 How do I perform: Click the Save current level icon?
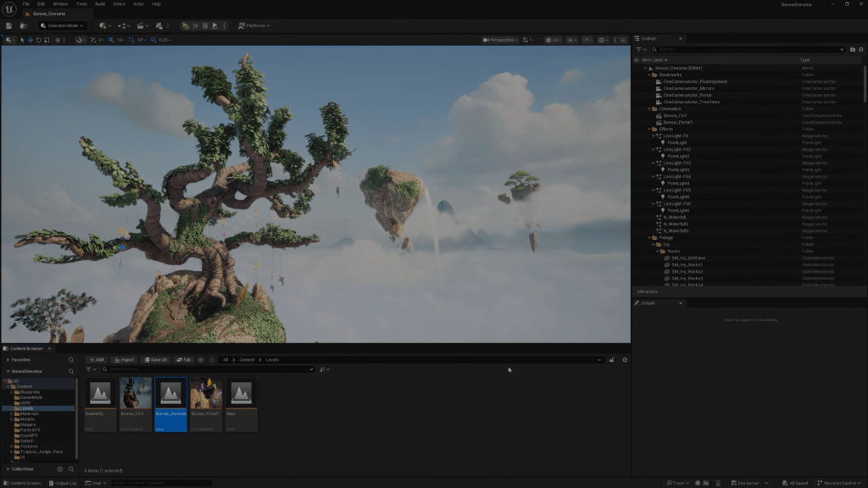pos(8,25)
